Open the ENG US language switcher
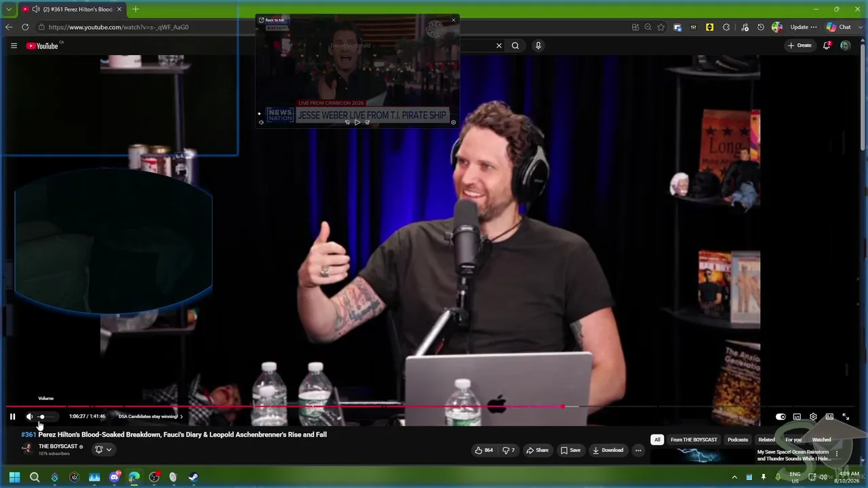The width and height of the screenshot is (868, 488). click(x=795, y=477)
